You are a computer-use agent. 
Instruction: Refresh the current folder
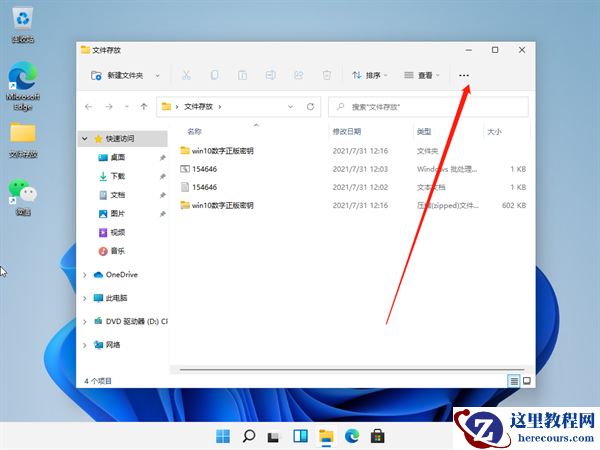(x=310, y=107)
